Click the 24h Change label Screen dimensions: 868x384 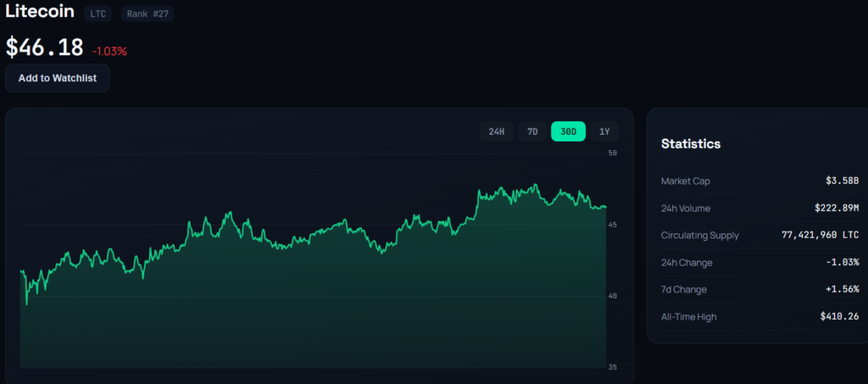[687, 262]
